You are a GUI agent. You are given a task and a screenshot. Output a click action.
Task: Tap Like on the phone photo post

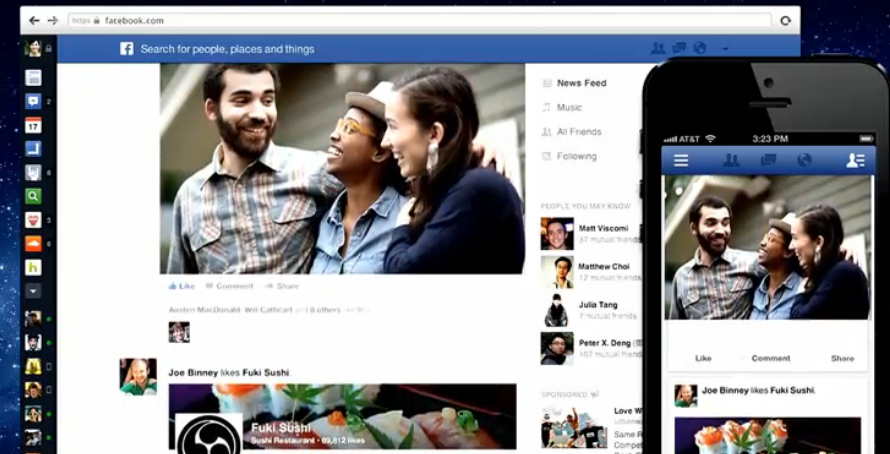point(703,358)
